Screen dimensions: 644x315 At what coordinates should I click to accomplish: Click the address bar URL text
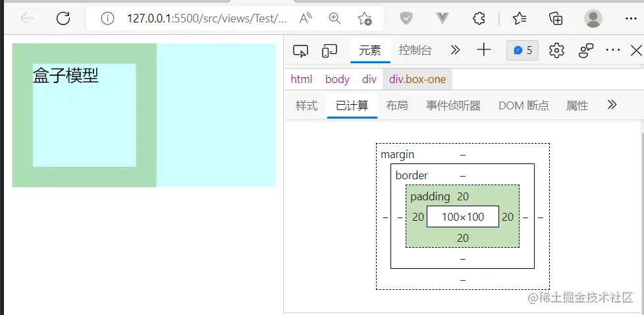tap(207, 18)
